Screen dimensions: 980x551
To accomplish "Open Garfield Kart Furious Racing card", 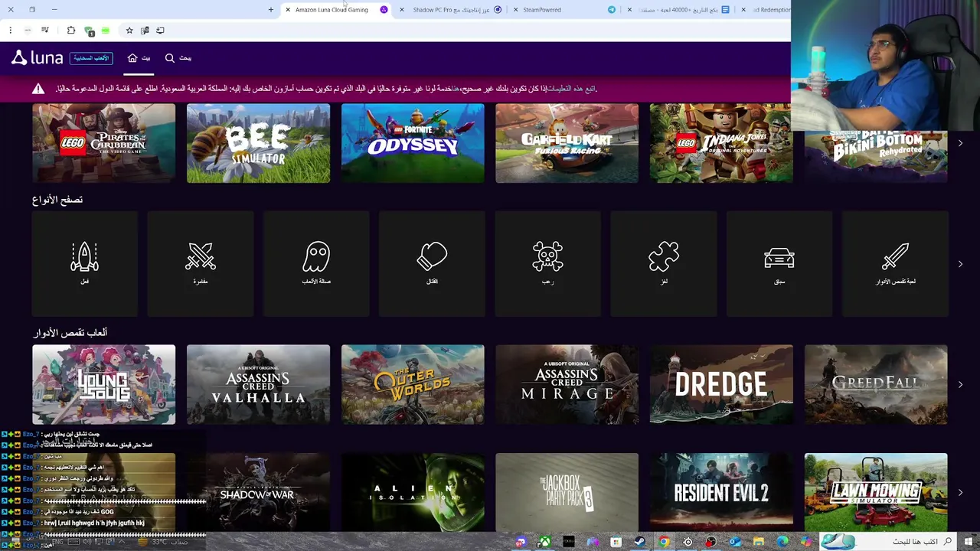I will coord(567,143).
